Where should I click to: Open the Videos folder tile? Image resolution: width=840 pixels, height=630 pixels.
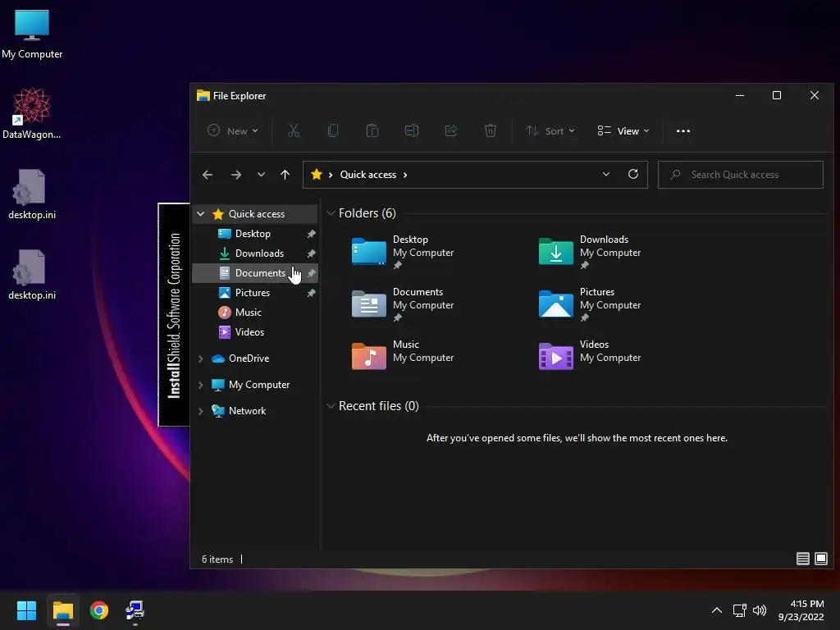590,354
